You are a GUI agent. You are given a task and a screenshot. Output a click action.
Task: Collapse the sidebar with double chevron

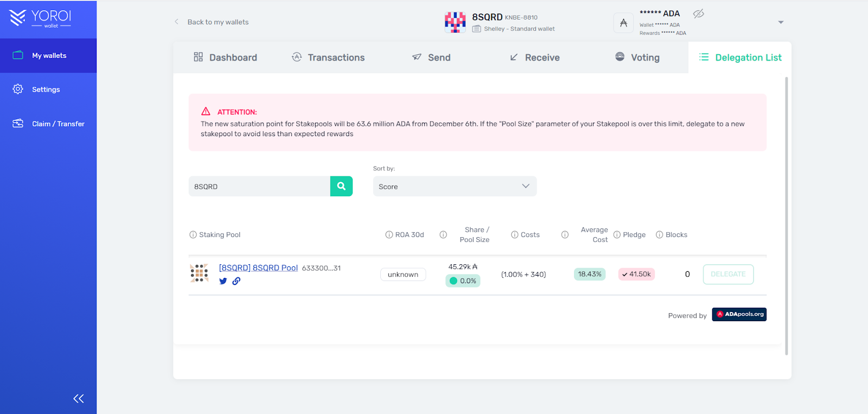tap(79, 399)
